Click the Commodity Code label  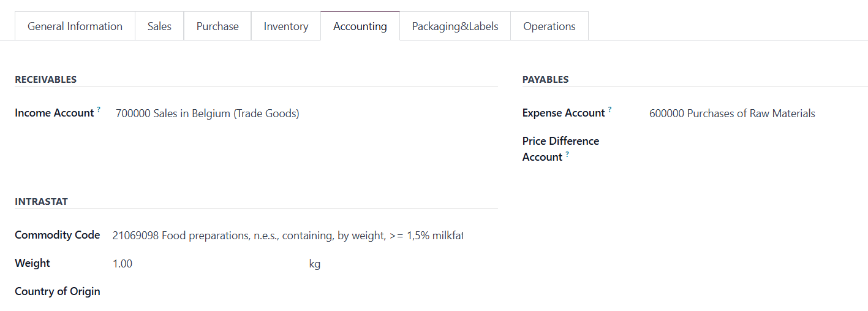pyautogui.click(x=58, y=235)
